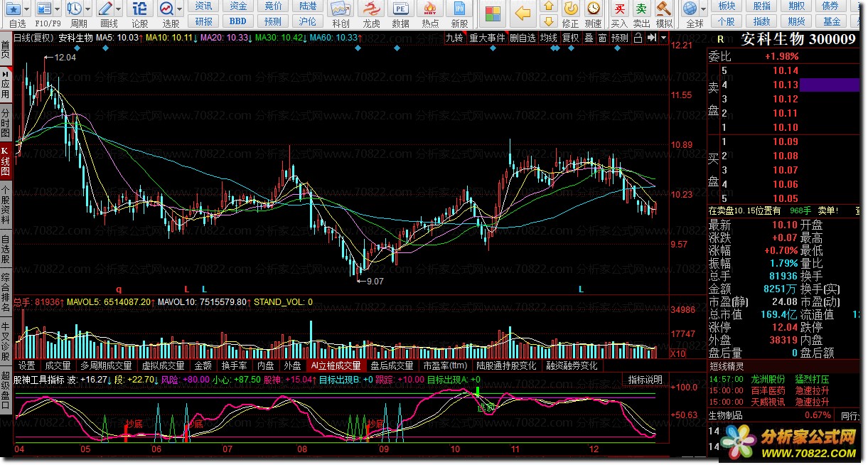
Task: Toggle 九转 indicator in chart header
Action: click(454, 38)
